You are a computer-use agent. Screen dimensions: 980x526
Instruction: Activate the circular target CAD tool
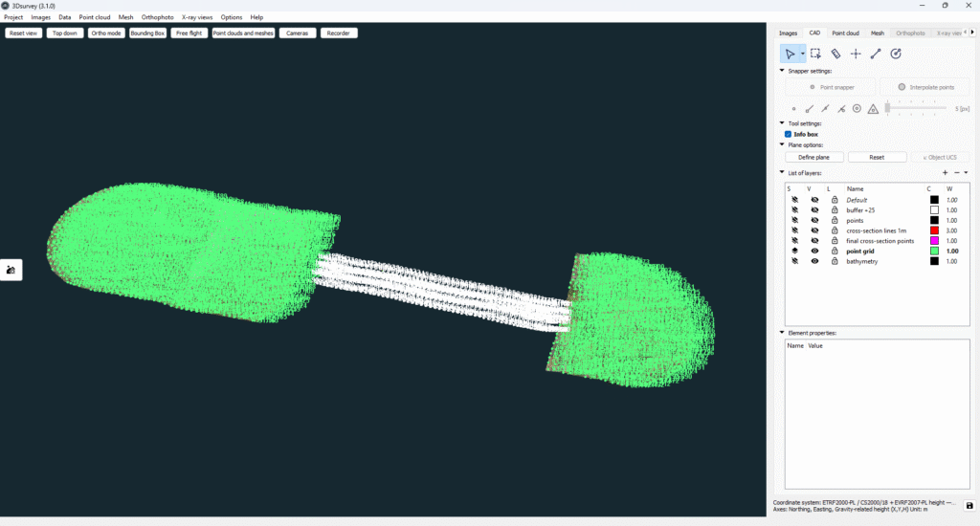tap(896, 54)
